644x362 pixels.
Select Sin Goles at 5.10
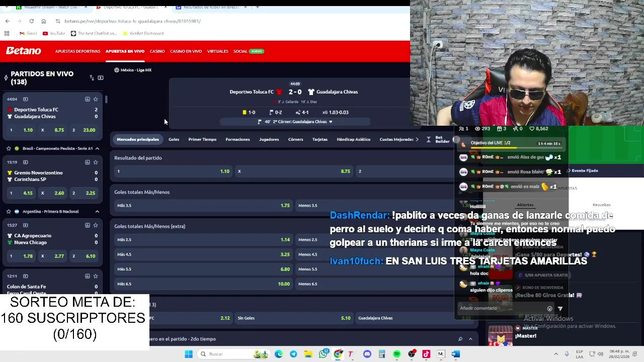[x=293, y=318]
